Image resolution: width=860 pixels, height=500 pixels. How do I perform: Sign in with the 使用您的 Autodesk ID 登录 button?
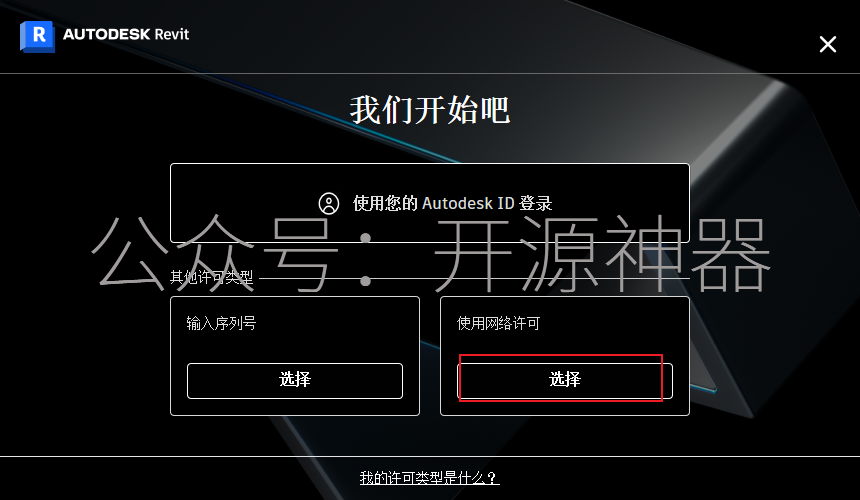pyautogui.click(x=429, y=203)
